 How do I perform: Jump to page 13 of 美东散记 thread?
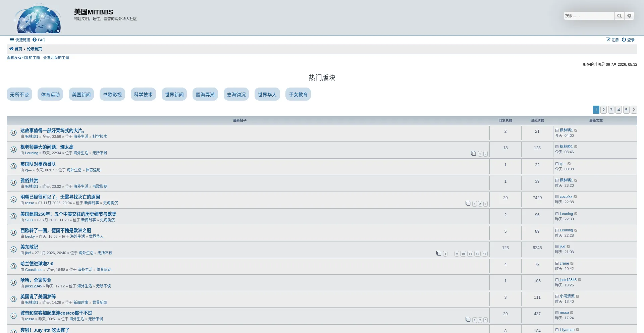click(484, 254)
